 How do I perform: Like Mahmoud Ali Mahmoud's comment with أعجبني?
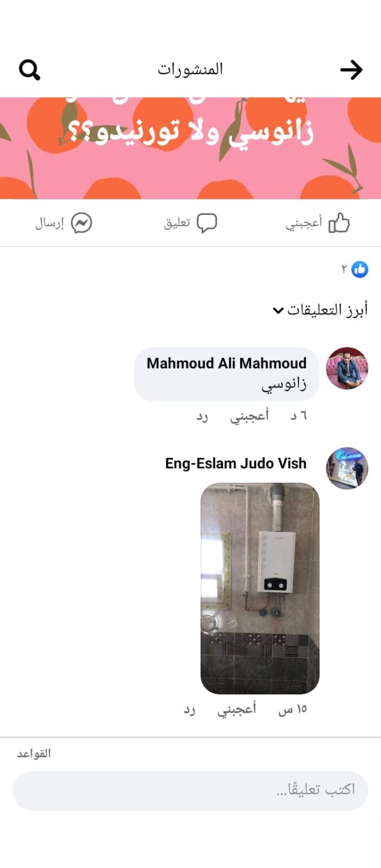[249, 416]
